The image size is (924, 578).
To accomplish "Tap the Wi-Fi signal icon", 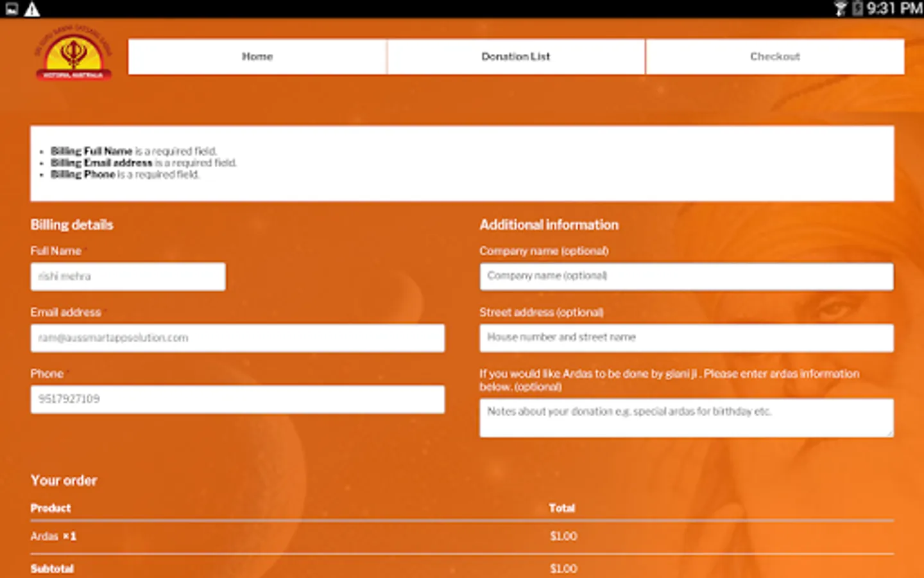I will (x=840, y=8).
